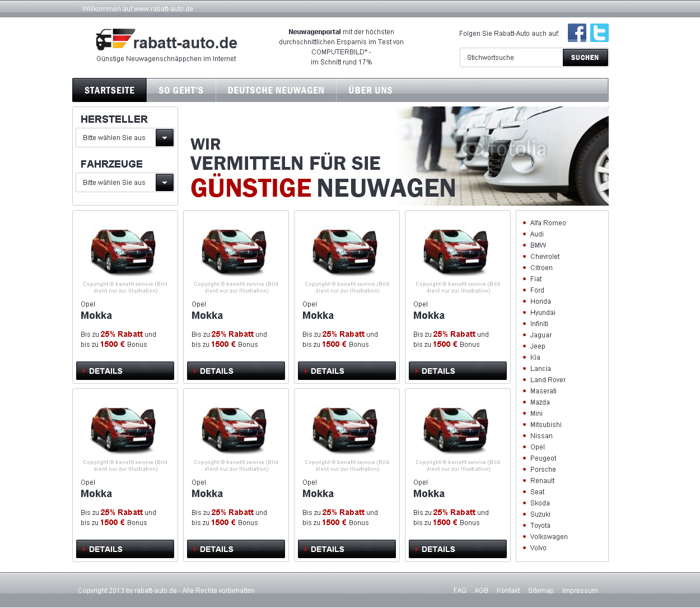700x608 pixels.
Task: Open the Seat brand link
Action: [x=537, y=492]
